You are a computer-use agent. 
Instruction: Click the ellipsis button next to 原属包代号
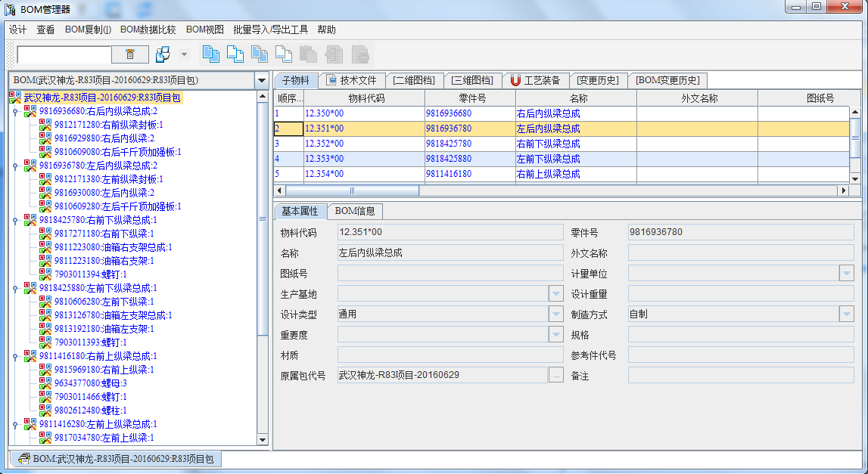[x=556, y=375]
